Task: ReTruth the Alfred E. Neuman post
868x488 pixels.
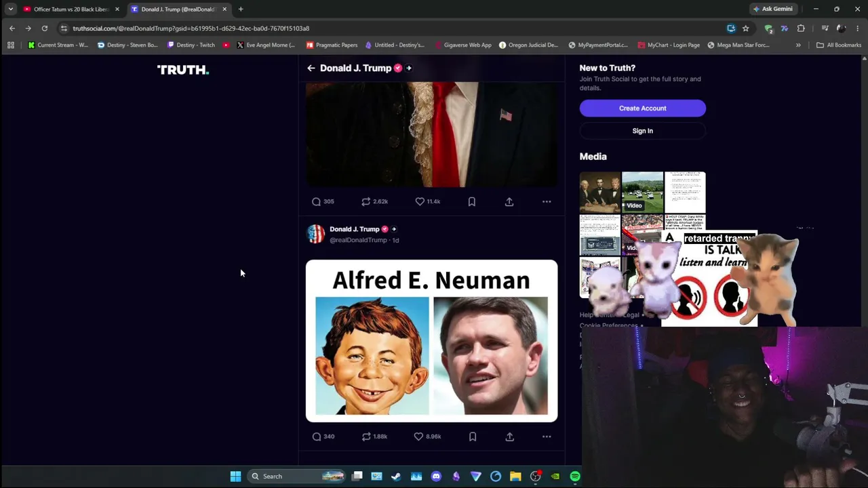Action: tap(374, 436)
